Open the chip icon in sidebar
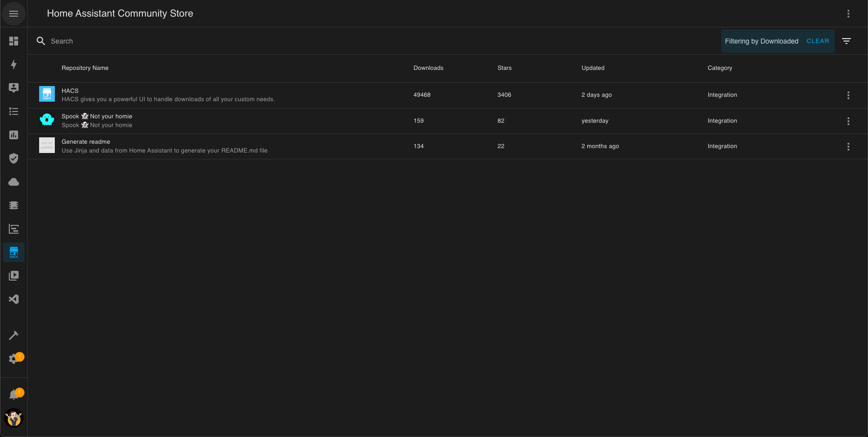 [x=14, y=205]
